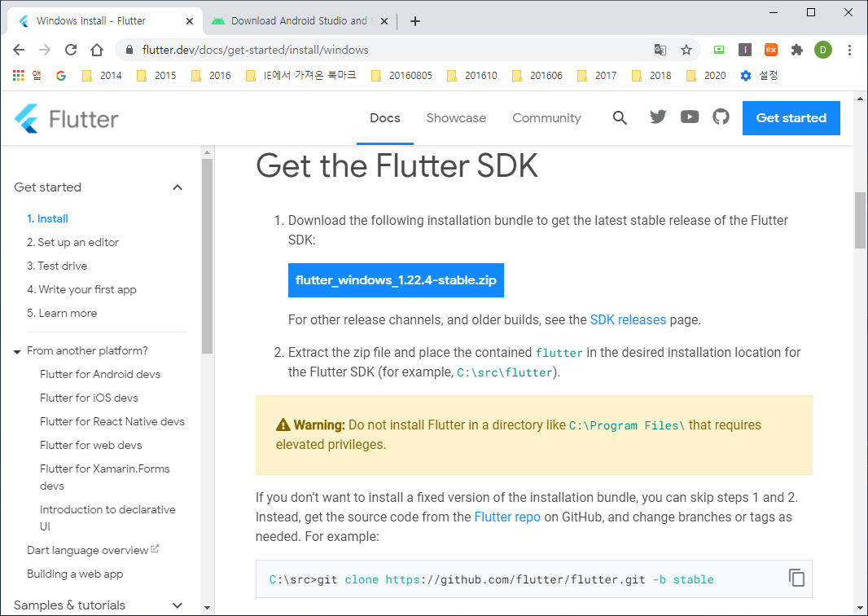868x616 pixels.
Task: Bookmark this page with the star icon
Action: coord(686,50)
